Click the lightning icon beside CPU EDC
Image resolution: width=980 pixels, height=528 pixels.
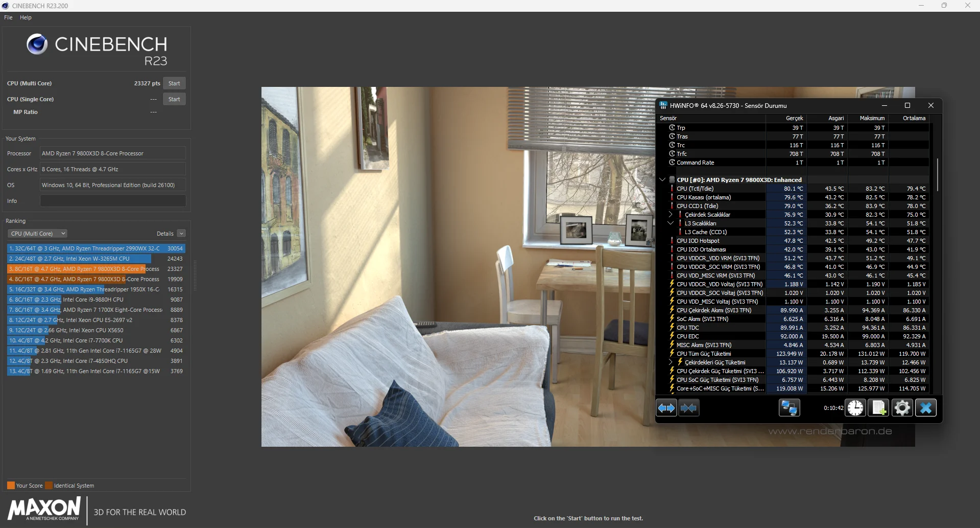(x=672, y=336)
